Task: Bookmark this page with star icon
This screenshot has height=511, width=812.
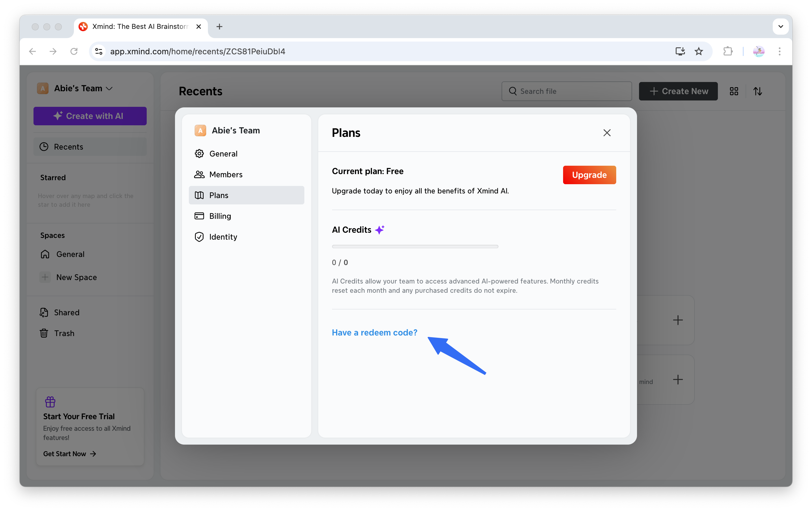Action: point(699,51)
